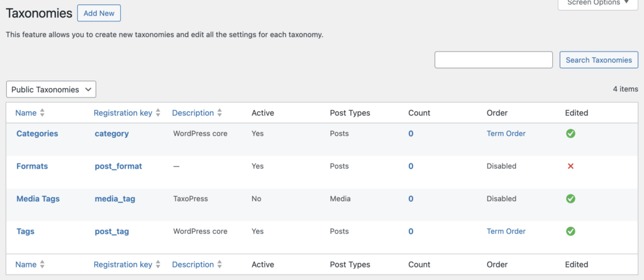Click 'No' active value in Media Tags row
Screen dimensions: 644x280
257,199
